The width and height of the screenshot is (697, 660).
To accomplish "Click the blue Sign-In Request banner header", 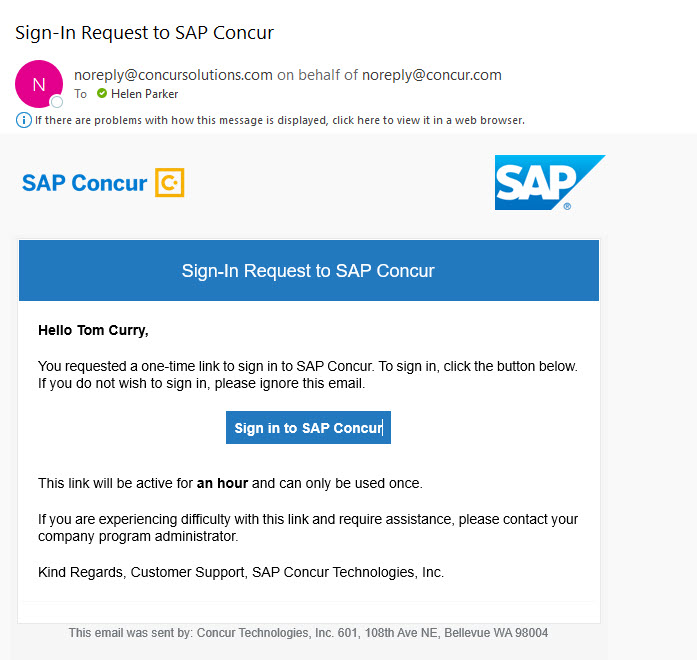I will click(309, 270).
